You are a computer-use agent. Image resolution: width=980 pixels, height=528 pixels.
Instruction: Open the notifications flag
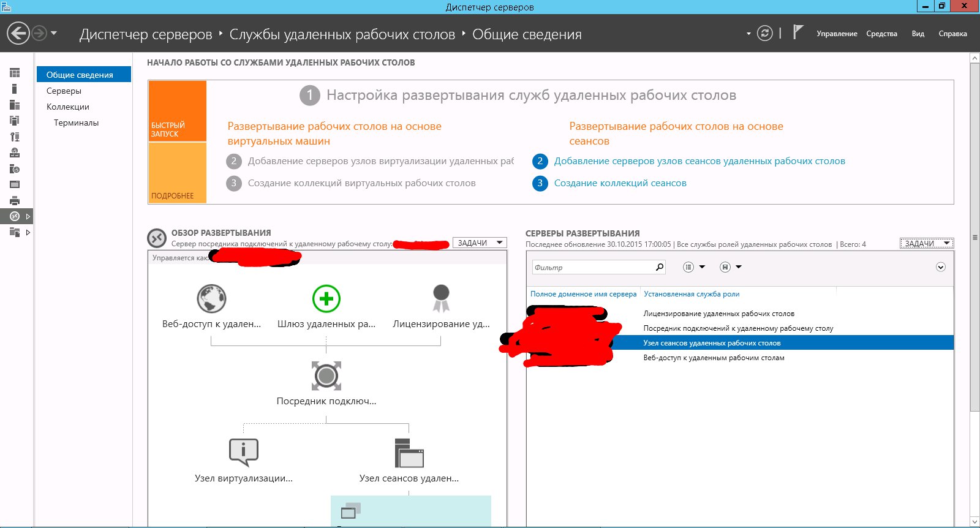click(797, 32)
